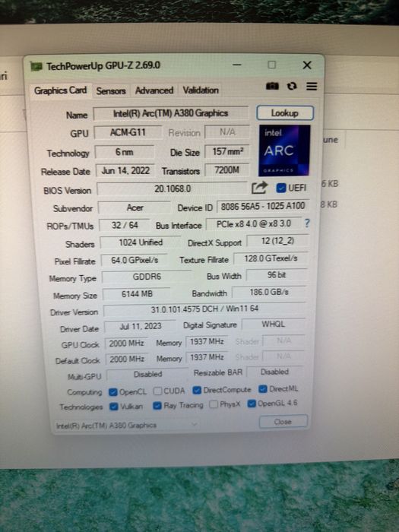399x532 pixels.
Task: Click the refresh icon in GPU-Z
Action: click(292, 86)
